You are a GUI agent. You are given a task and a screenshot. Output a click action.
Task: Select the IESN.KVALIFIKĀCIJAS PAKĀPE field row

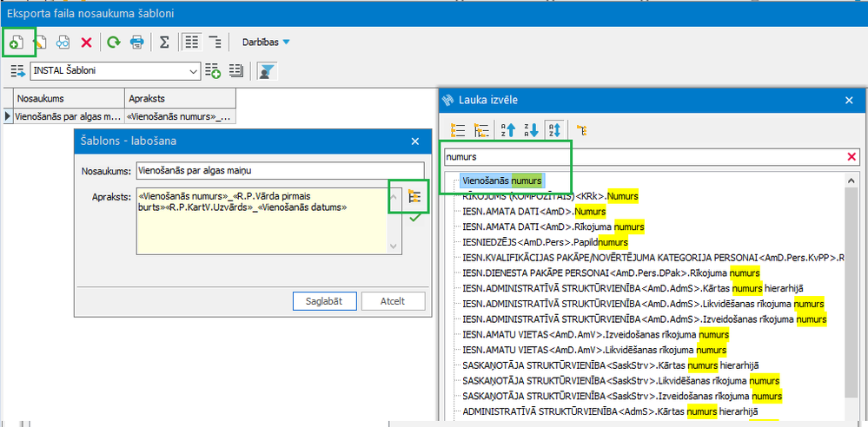point(653,258)
